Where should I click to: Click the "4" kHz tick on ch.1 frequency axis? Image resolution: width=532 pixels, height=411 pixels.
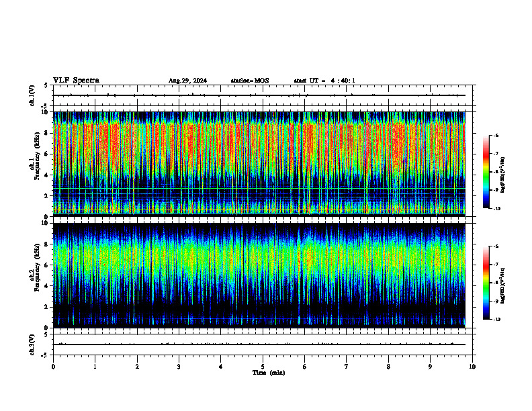point(46,175)
